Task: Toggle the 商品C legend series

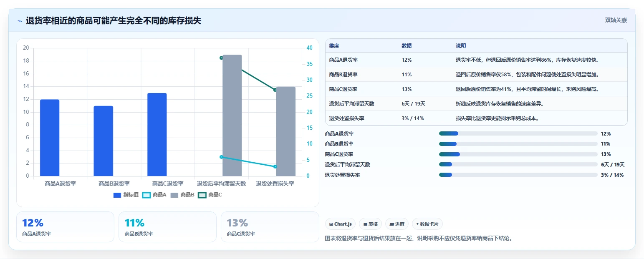Action: pyautogui.click(x=210, y=195)
